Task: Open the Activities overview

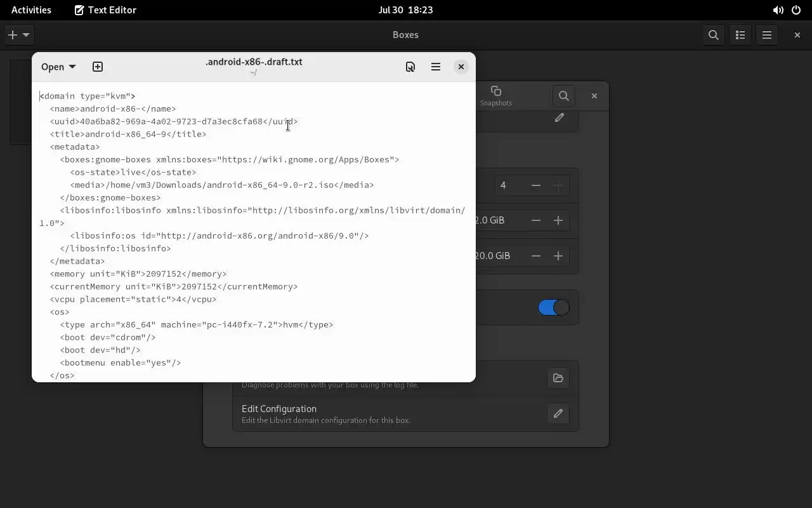Action: coord(31,10)
